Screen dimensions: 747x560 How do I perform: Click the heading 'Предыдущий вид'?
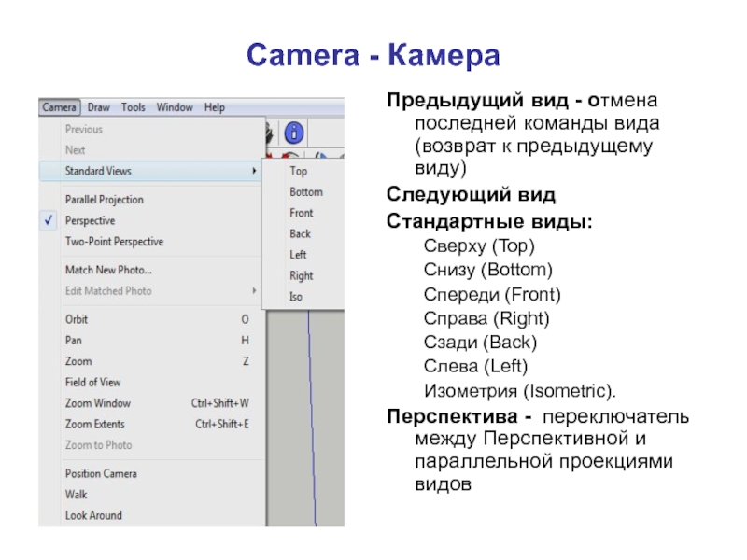tap(477, 101)
